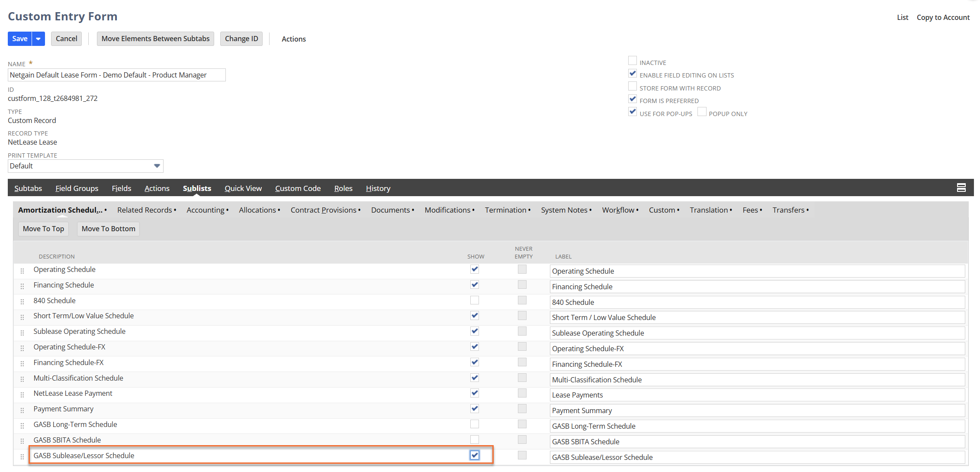
Task: Open the Actions menu
Action: click(293, 39)
